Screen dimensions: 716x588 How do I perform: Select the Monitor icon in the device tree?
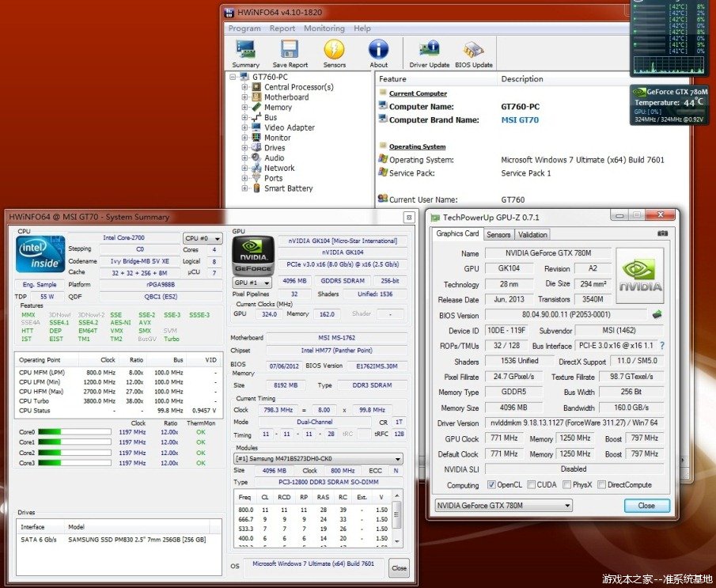click(256, 138)
